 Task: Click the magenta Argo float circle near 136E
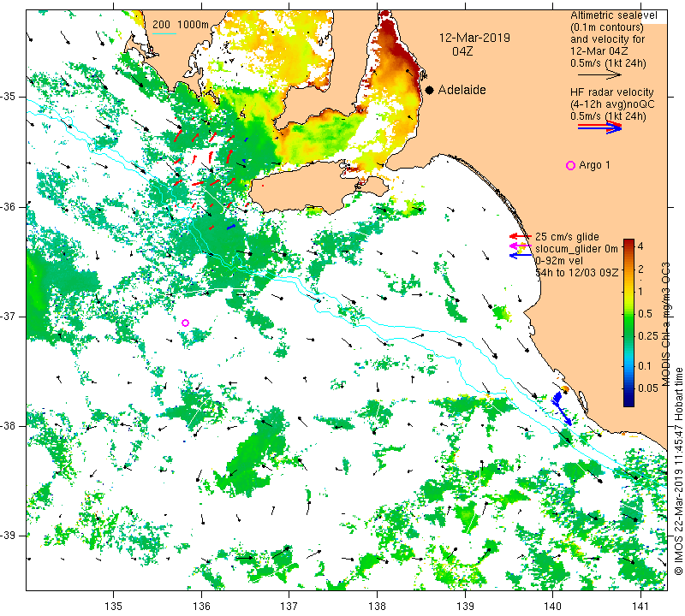pos(185,323)
